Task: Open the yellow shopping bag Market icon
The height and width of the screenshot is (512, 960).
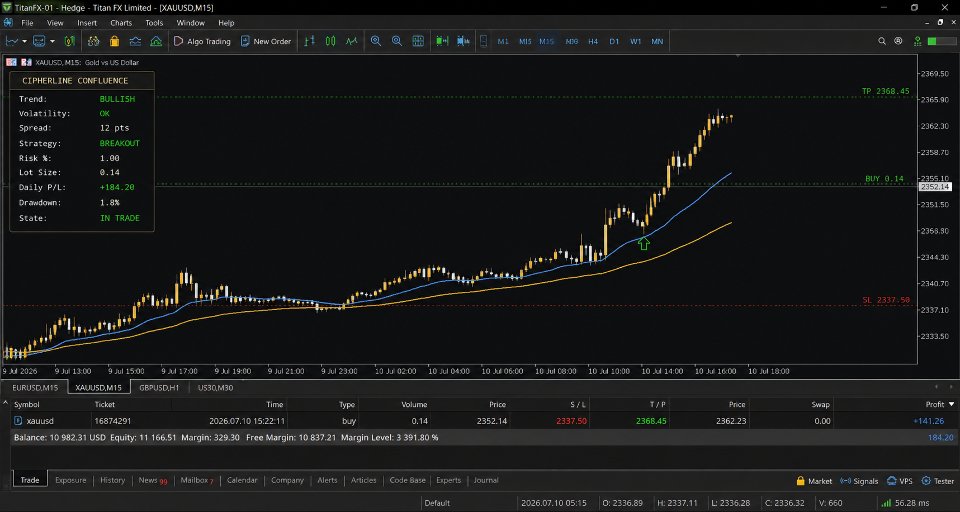Action: tap(114, 41)
